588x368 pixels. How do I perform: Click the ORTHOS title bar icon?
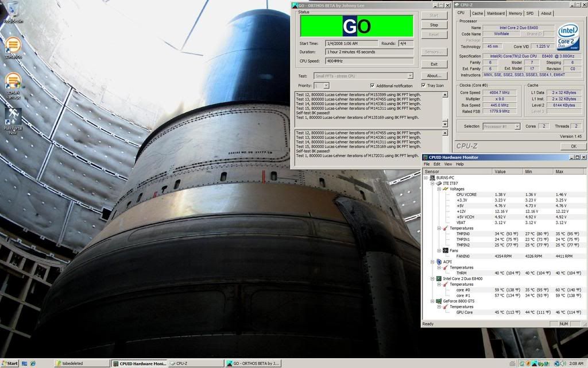[295, 6]
